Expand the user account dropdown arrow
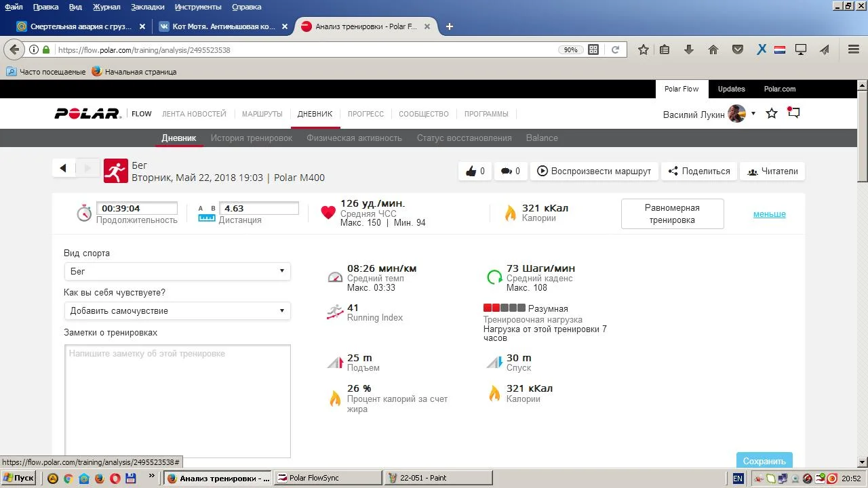This screenshot has height=488, width=868. pyautogui.click(x=753, y=113)
